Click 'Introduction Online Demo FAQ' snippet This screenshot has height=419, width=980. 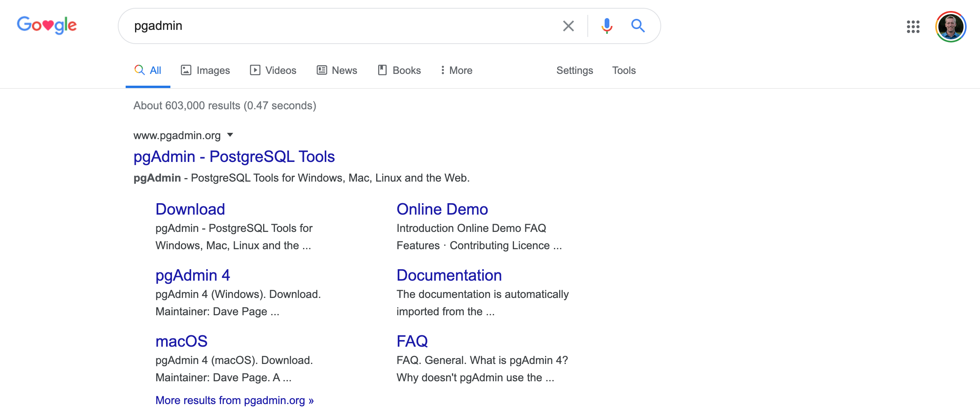coord(471,228)
